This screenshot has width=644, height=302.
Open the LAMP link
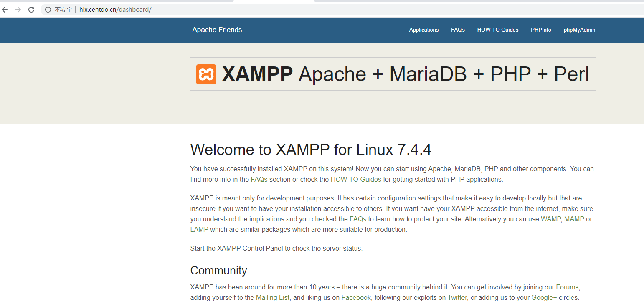pos(199,229)
